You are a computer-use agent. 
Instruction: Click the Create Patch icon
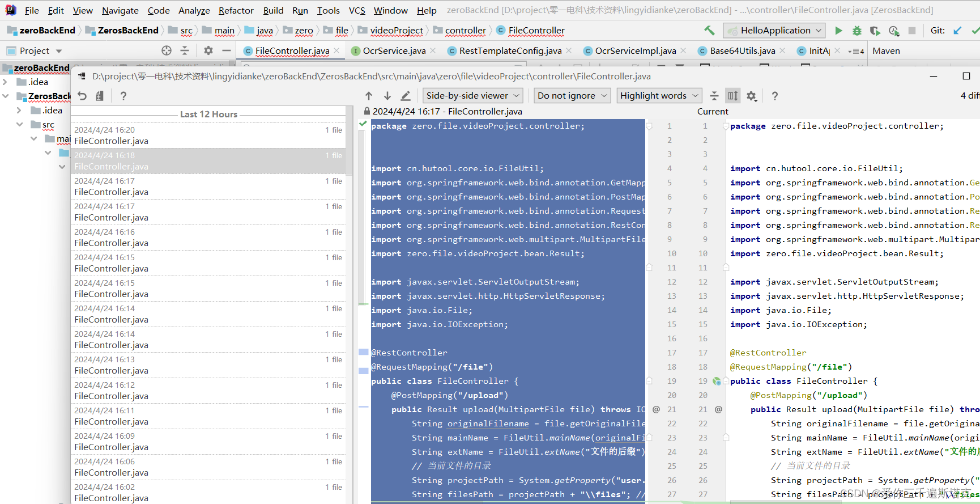(100, 96)
